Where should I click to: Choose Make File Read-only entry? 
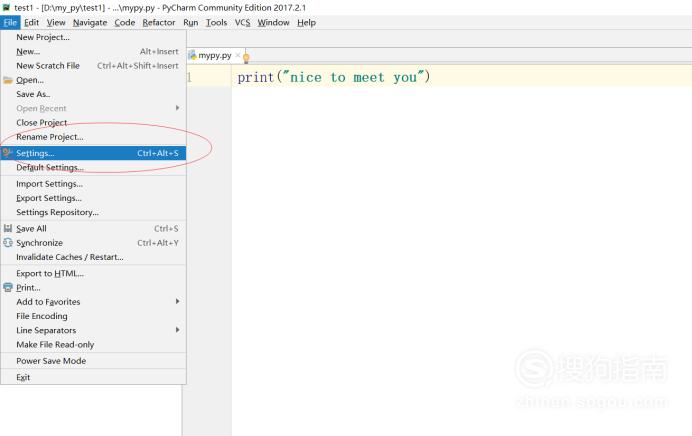click(x=93, y=344)
